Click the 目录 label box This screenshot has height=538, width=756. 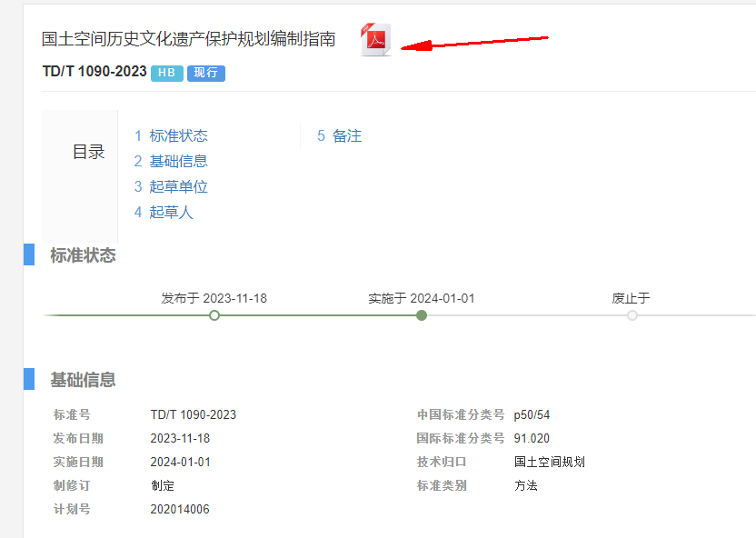88,153
